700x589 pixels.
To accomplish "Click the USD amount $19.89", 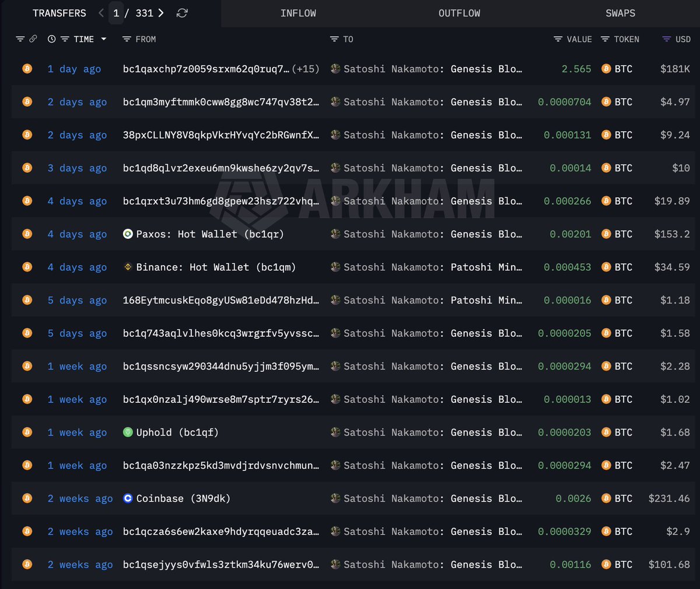I will point(672,201).
